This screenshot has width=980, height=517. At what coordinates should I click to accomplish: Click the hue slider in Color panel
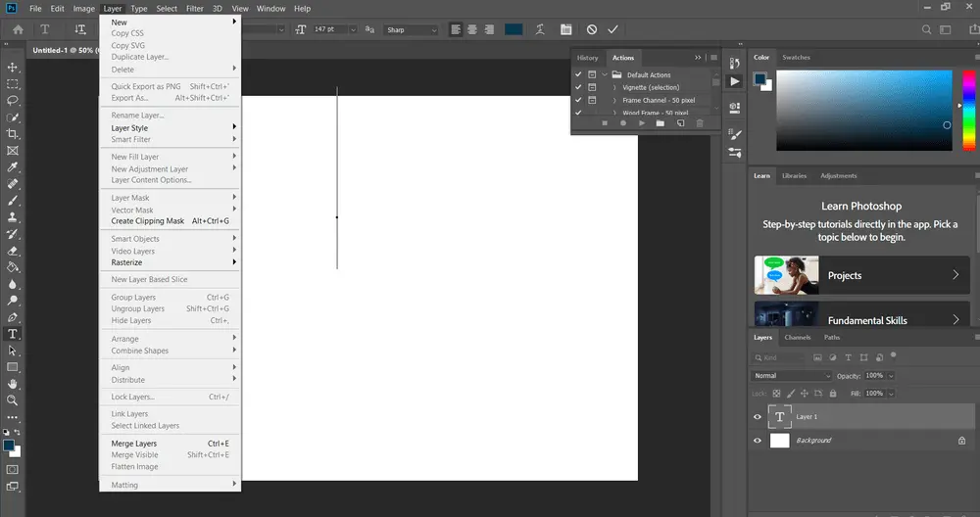click(x=969, y=110)
